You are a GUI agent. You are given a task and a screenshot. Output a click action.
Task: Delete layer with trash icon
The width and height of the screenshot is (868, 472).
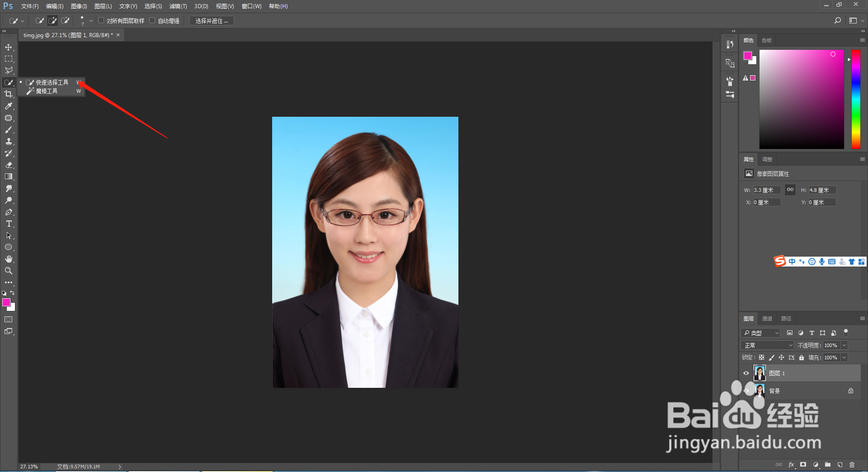pos(852,465)
